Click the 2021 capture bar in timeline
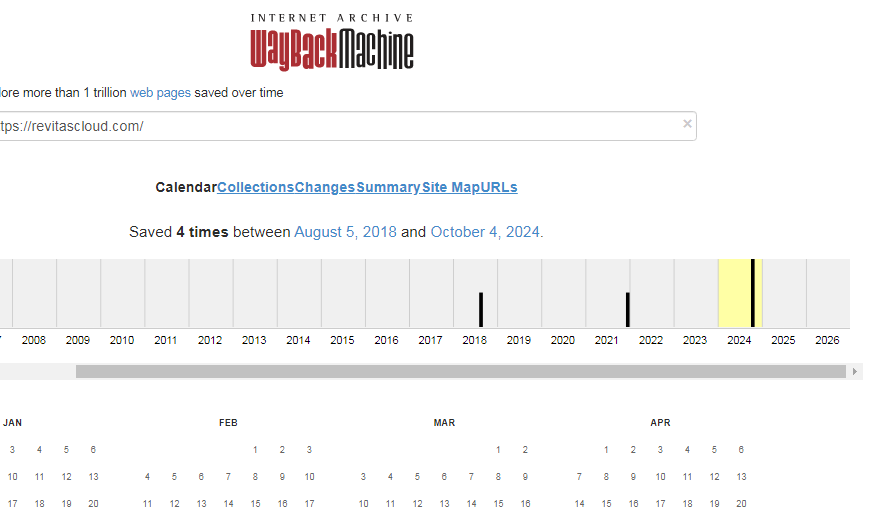This screenshot has height=510, width=880. click(628, 309)
